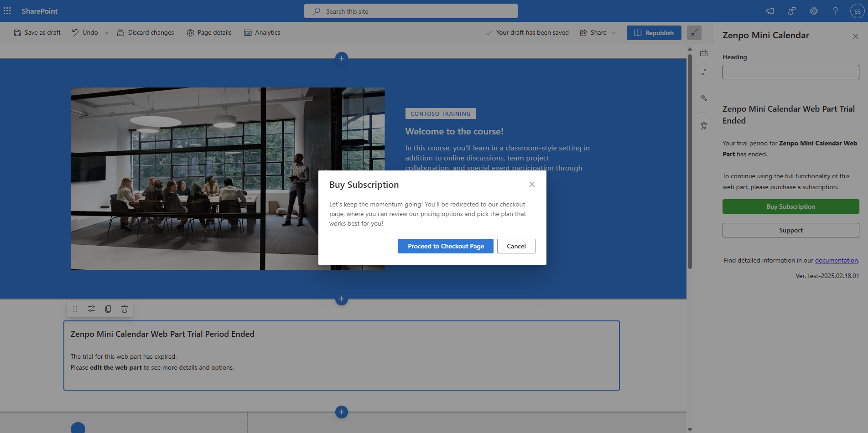
Task: Expand the Share dropdown menu
Action: click(613, 33)
